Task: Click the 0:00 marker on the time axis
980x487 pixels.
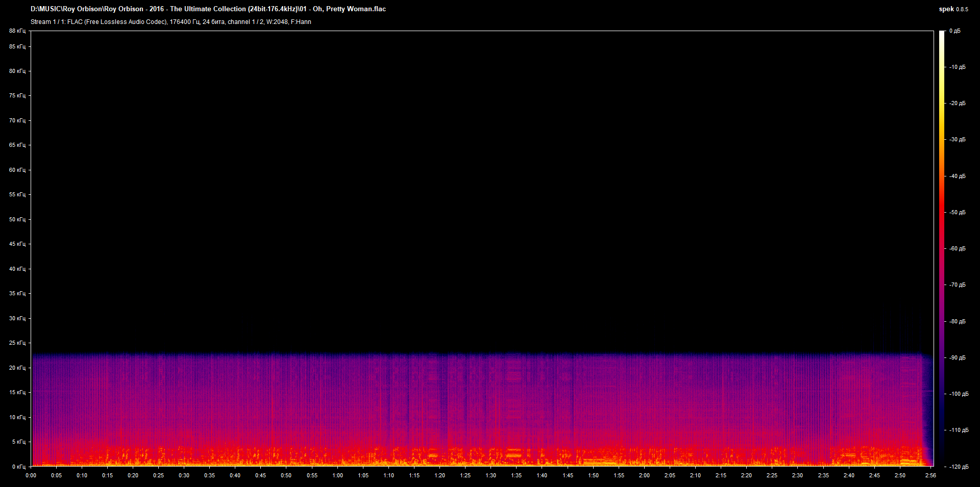Action: tap(31, 475)
